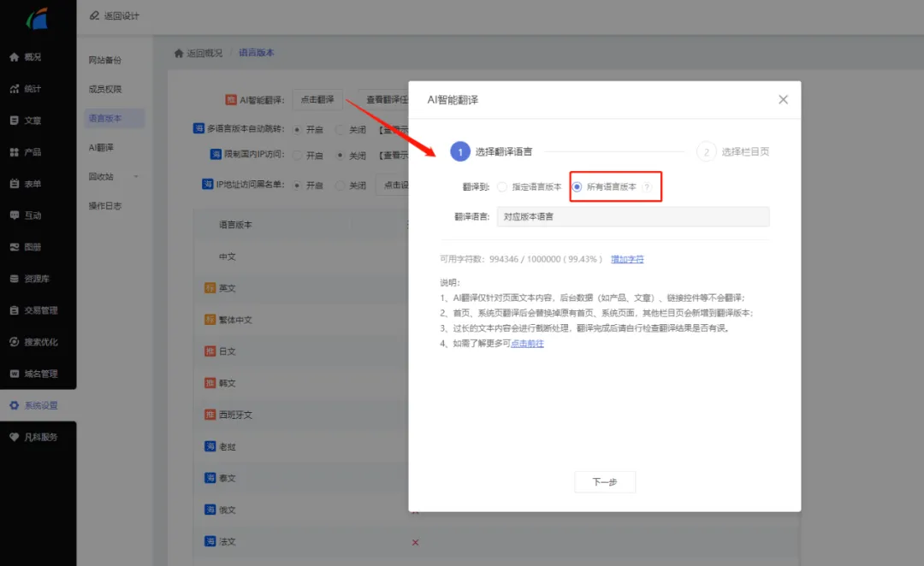Screen dimensions: 924x566
Task: Click the blue badge before 限制国内IP访问
Action: coord(216,154)
